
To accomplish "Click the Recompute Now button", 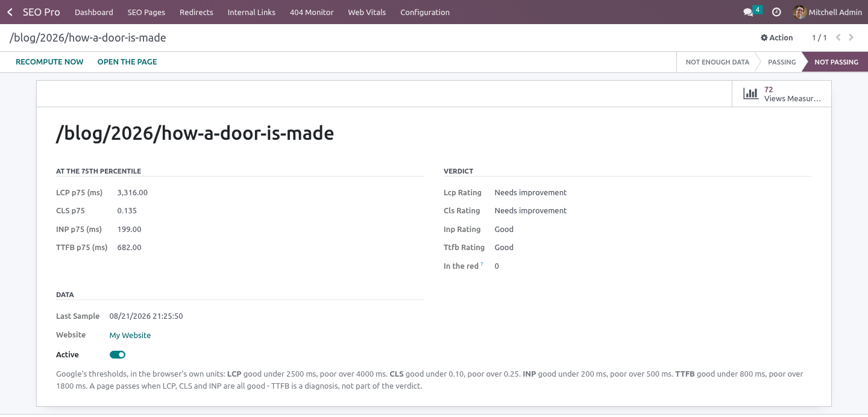I will pos(49,61).
